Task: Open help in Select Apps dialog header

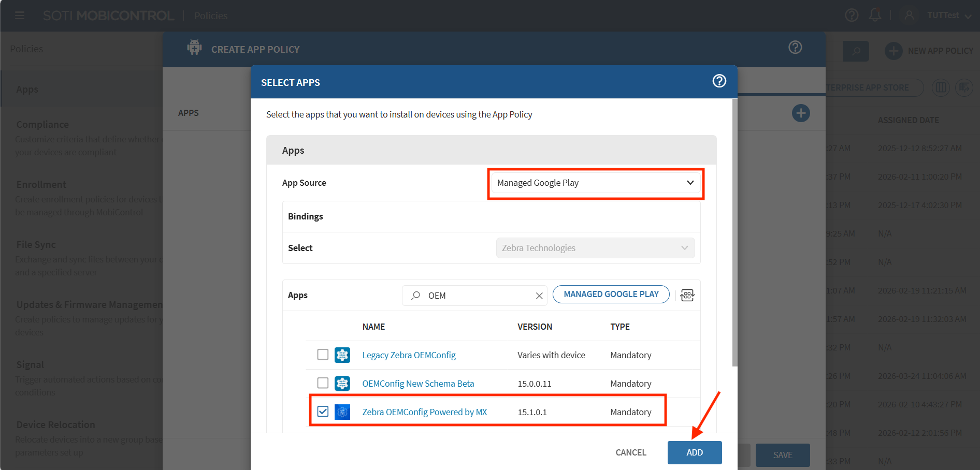Action: [x=719, y=81]
